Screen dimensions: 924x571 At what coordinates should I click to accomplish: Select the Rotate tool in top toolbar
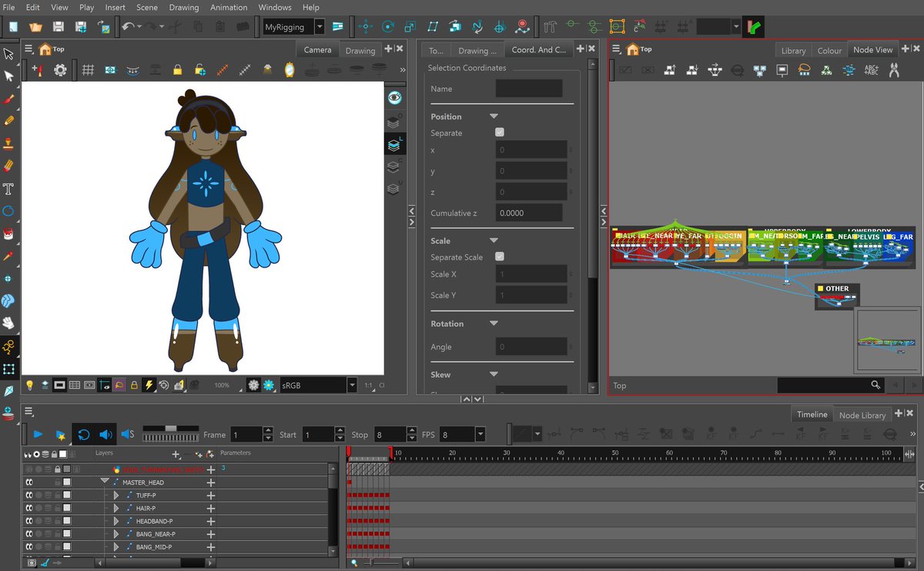coord(388,27)
